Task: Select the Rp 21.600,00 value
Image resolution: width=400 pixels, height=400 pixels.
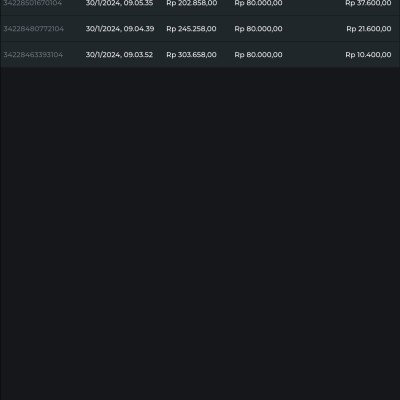Action: pyautogui.click(x=369, y=29)
